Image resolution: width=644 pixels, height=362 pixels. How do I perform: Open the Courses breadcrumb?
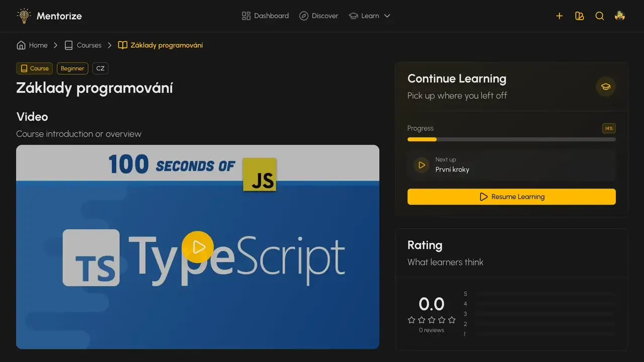(83, 45)
